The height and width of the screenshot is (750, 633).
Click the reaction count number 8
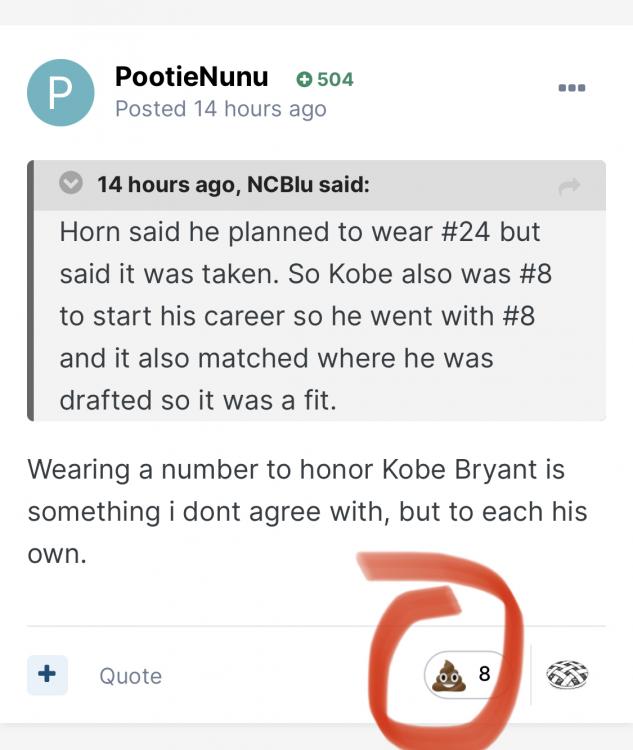484,674
